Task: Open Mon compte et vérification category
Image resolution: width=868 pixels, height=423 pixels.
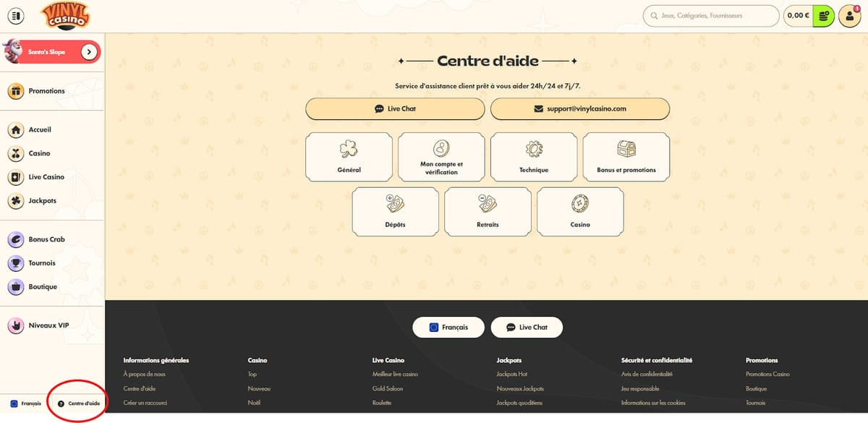Action: (x=441, y=157)
